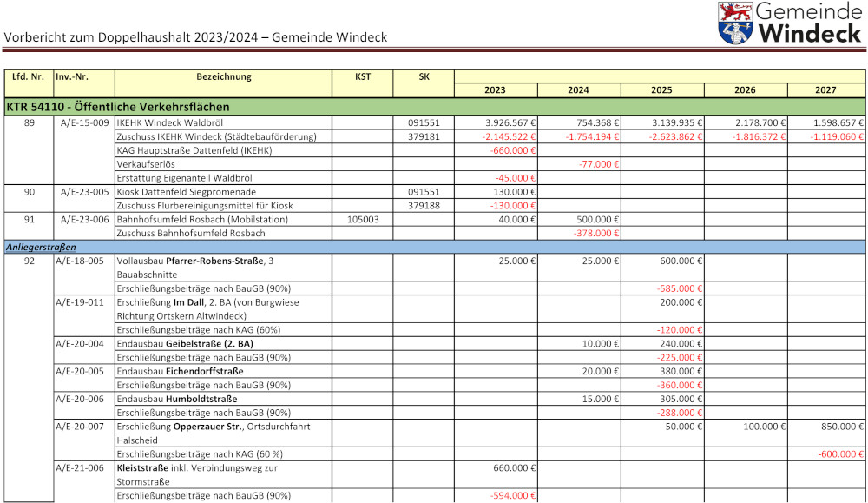This screenshot has width=868, height=503.
Task: Click 'KAG Hauptstraße Dattenfeld (IKEHK)' label
Action: point(194,150)
